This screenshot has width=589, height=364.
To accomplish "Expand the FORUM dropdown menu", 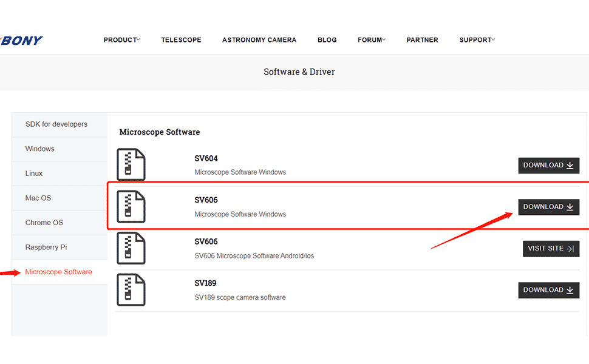I will tap(371, 40).
